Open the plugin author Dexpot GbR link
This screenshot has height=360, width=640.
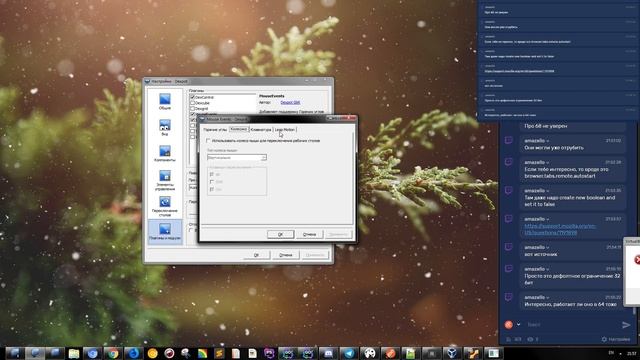click(x=290, y=102)
